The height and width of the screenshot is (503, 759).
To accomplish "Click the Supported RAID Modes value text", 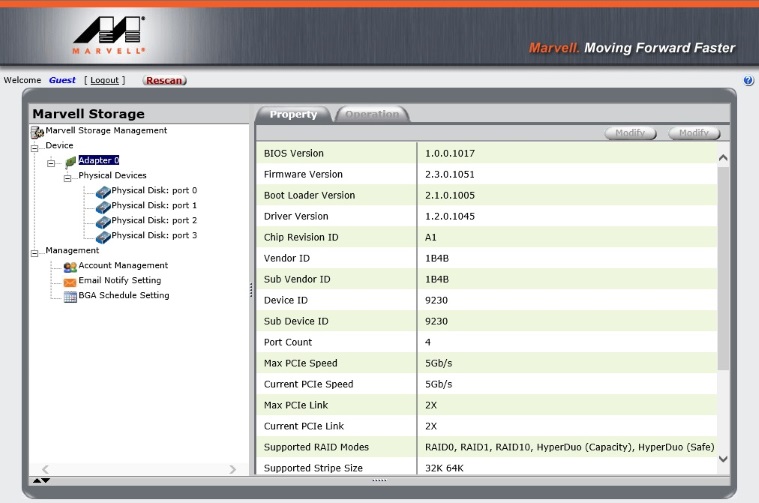I will point(569,447).
